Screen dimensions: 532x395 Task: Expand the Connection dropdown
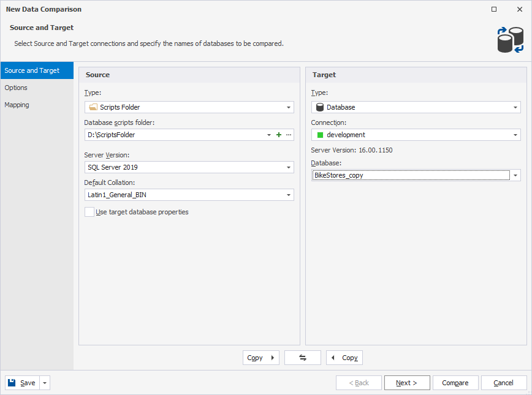tap(515, 135)
